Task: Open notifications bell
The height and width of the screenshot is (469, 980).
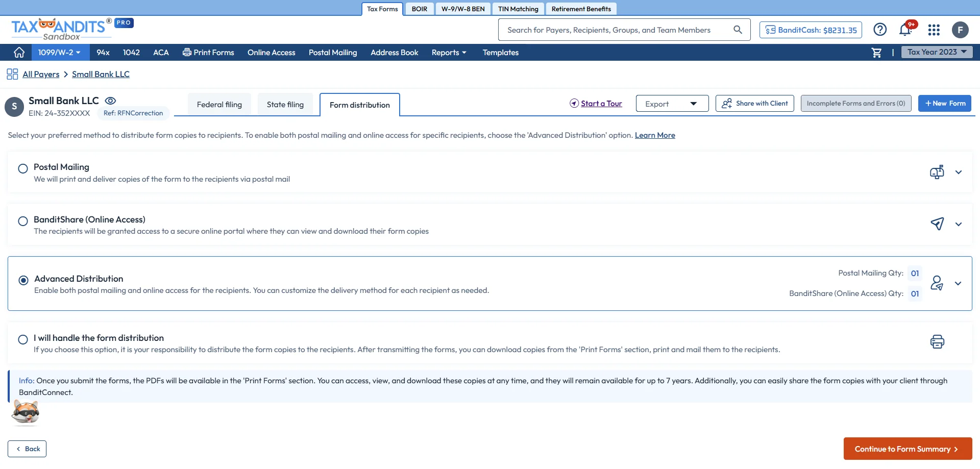Action: [905, 30]
